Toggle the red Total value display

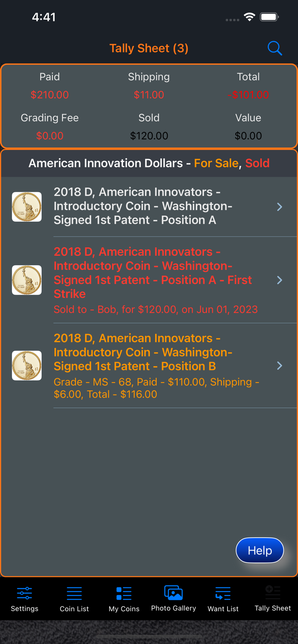[249, 95]
